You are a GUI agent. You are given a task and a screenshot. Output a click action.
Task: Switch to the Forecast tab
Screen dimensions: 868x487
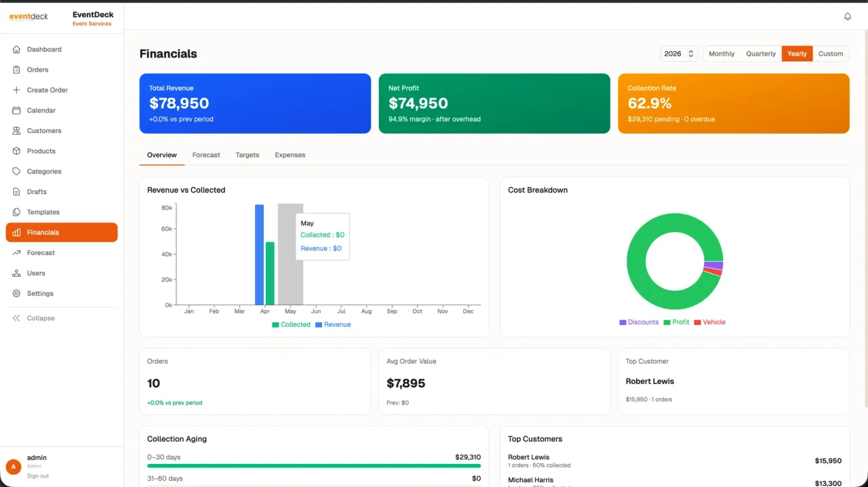(206, 155)
